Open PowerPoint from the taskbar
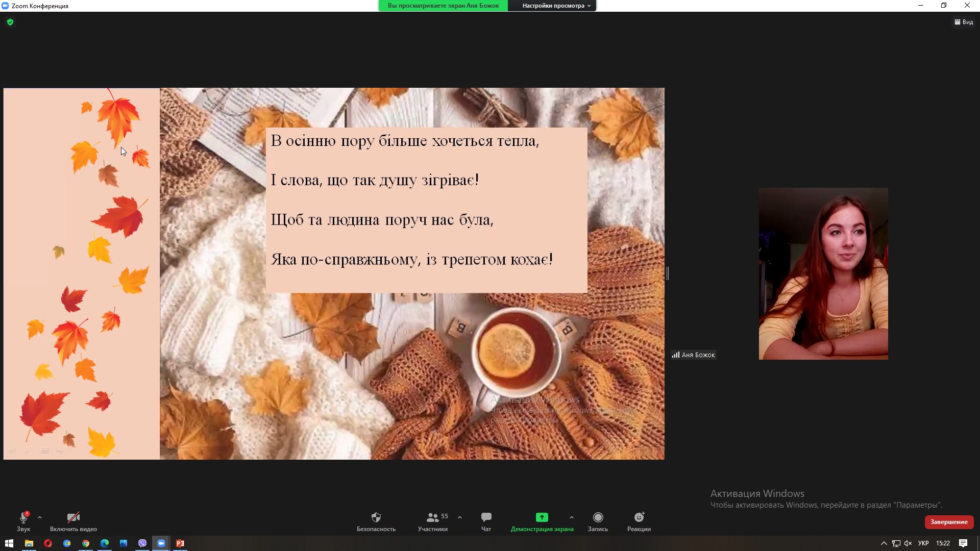This screenshot has height=551, width=980. [180, 543]
